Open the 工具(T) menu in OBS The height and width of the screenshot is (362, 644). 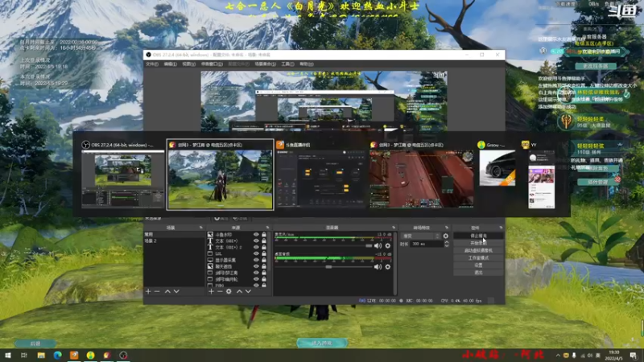click(287, 64)
